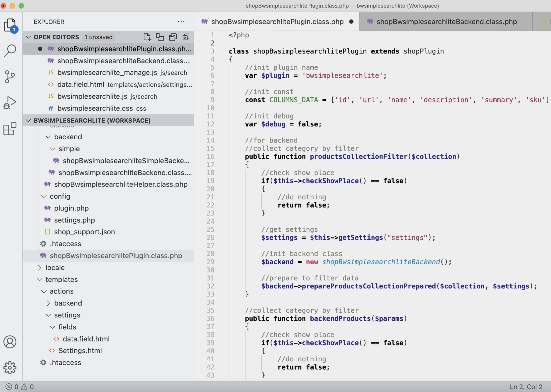Click New Untitled File icon in Open Editors
Image resolution: width=551 pixels, height=392 pixels.
point(147,37)
